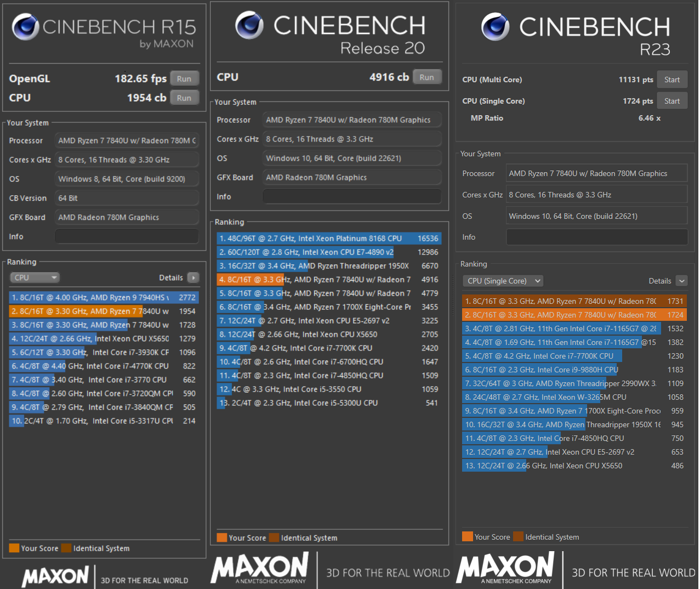Viewport: 700px width, 589px height.
Task: Click the MAXON logo in the R15 window
Action: tap(55, 576)
